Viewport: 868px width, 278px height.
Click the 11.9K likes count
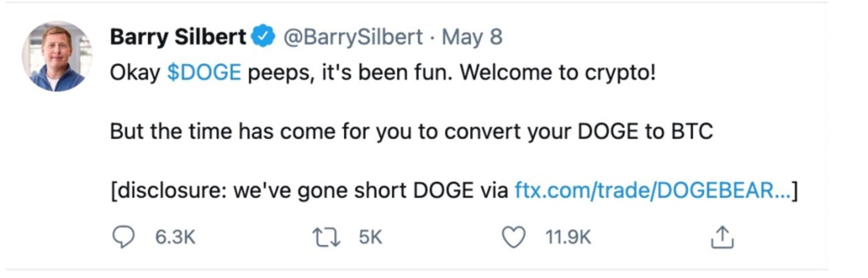coord(568,236)
